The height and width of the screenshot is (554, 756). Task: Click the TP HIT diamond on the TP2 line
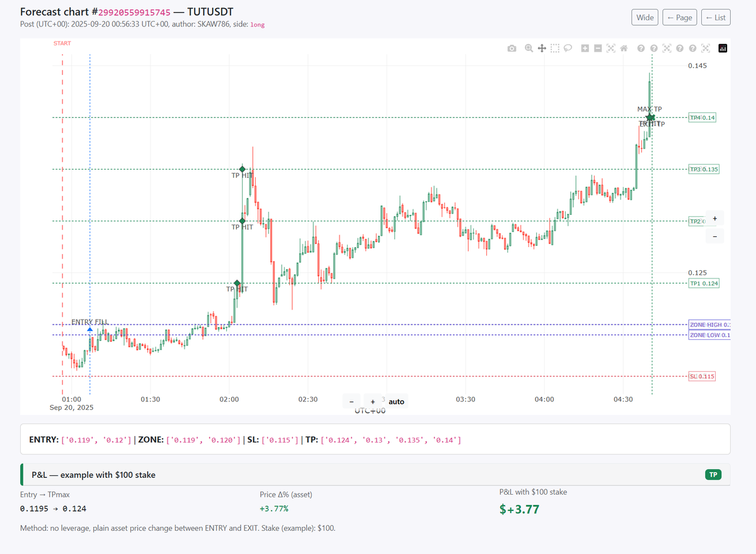[x=243, y=221]
